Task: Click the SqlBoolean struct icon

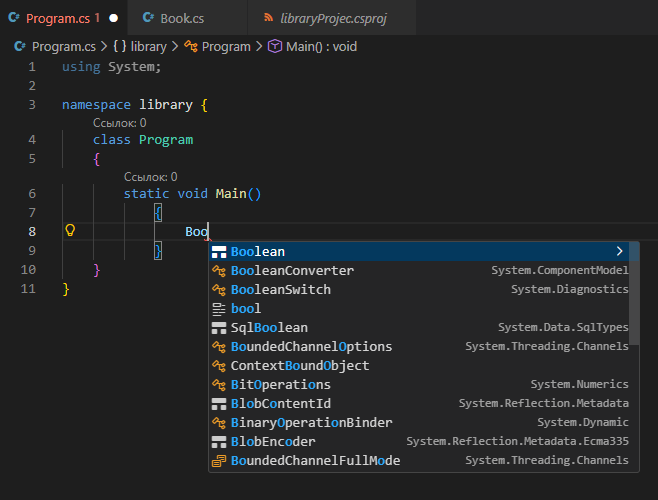Action: tap(219, 328)
